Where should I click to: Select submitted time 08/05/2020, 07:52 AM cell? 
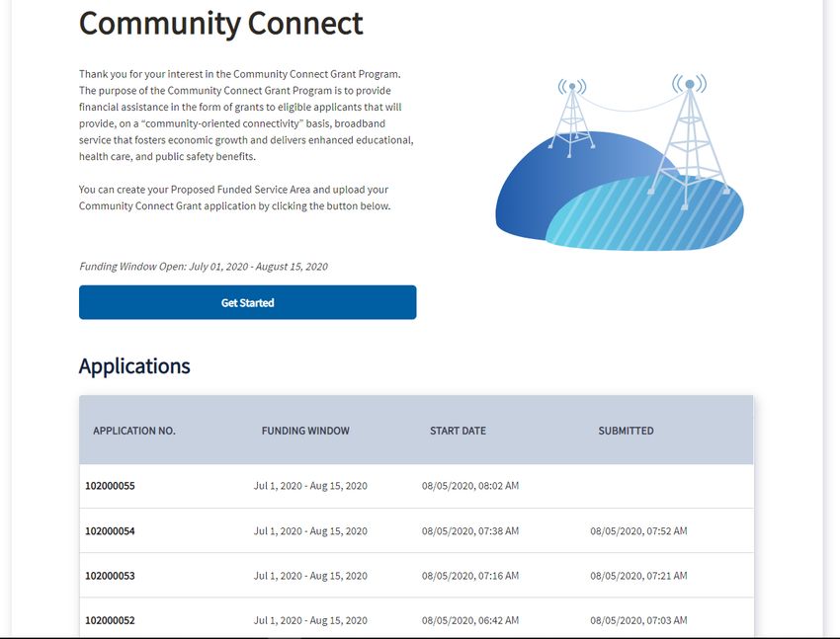[638, 531]
